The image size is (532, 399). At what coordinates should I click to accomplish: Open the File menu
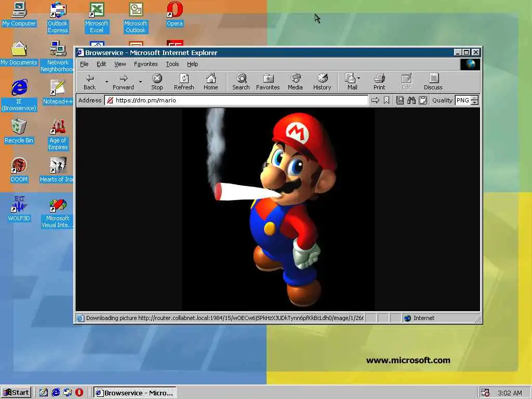click(x=84, y=64)
